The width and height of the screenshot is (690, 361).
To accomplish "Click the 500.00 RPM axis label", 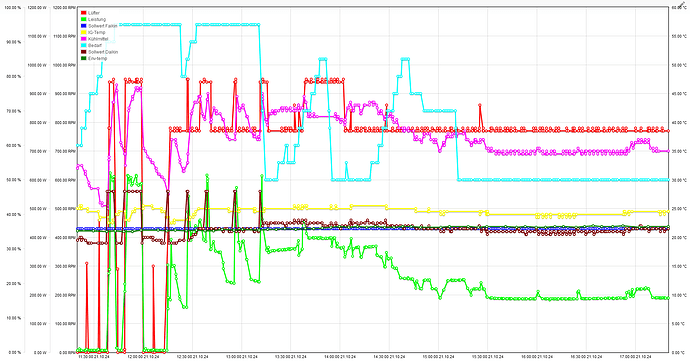I will [x=65, y=209].
